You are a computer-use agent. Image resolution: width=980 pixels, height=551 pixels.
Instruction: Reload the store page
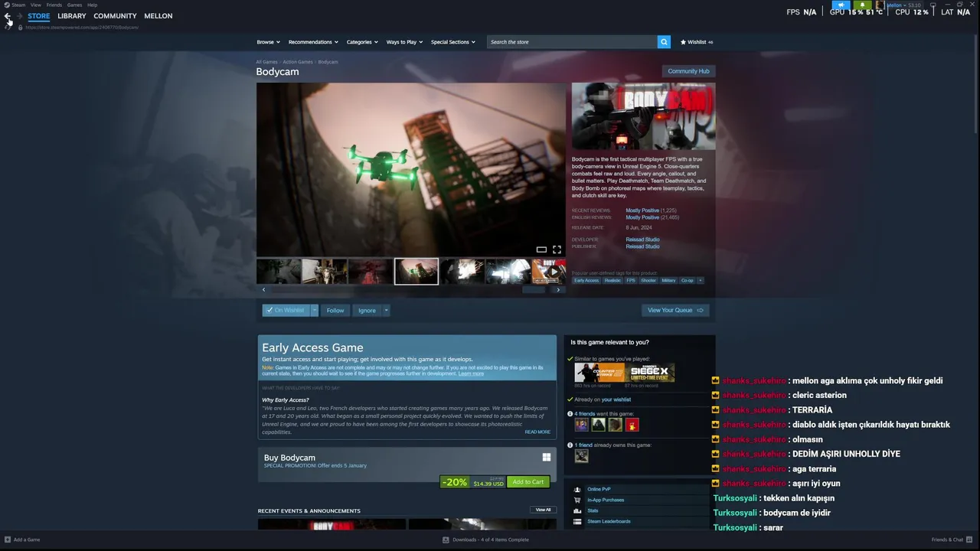pos(9,27)
